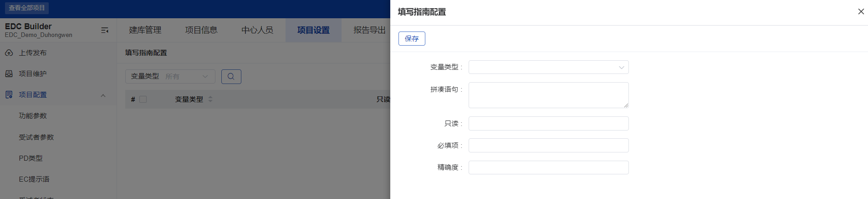This screenshot has height=199, width=868.
Task: Close the 填写指南配置 drawer panel
Action: [x=861, y=11]
